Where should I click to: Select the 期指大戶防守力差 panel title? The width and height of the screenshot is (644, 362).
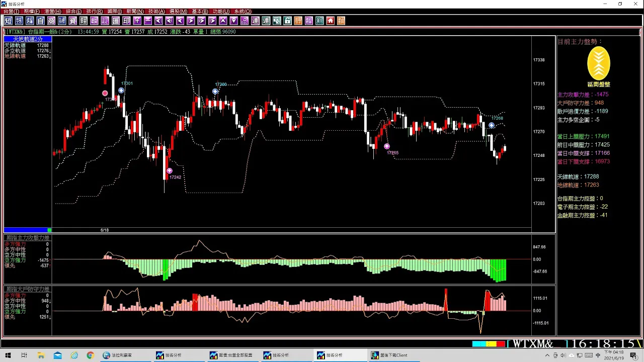pos(28,289)
